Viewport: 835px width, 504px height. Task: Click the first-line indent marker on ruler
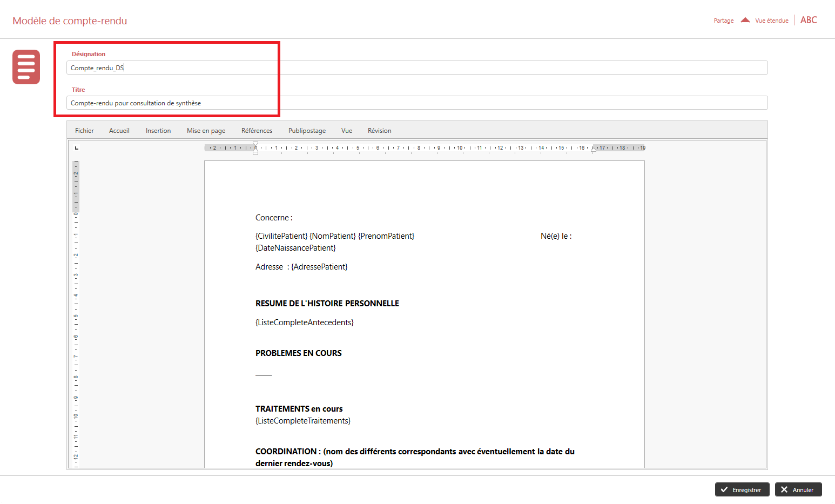(255, 144)
